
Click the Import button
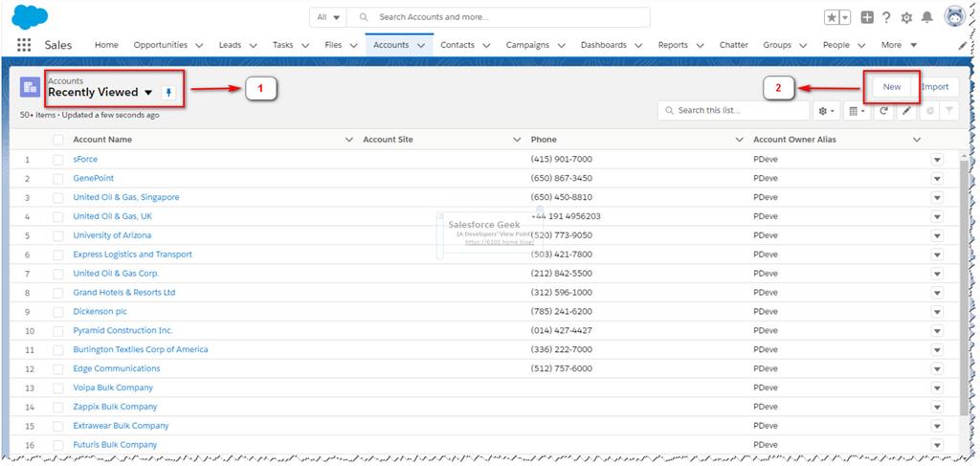[935, 87]
